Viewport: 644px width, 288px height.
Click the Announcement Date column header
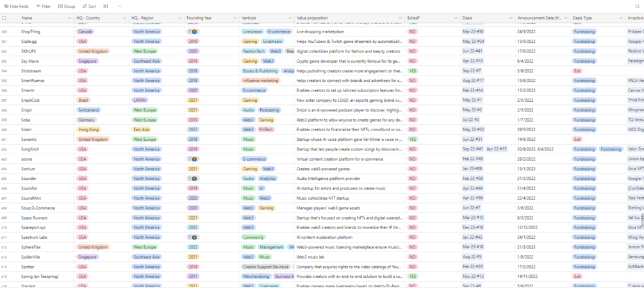pos(543,18)
